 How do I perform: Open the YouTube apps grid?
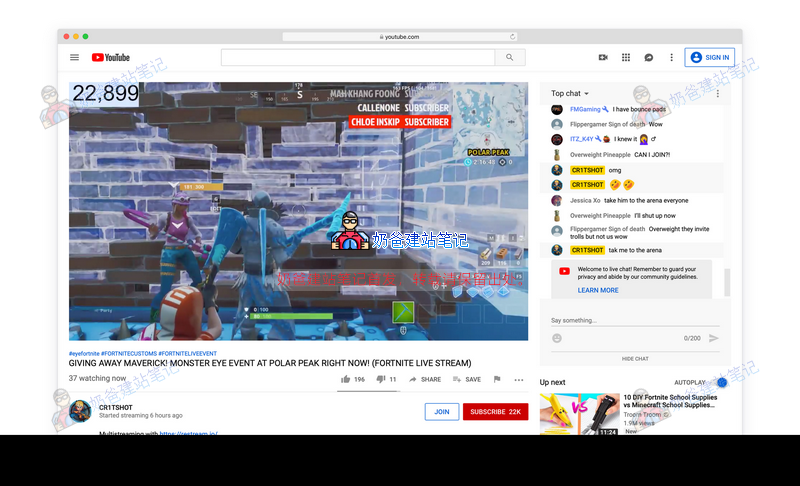(626, 58)
